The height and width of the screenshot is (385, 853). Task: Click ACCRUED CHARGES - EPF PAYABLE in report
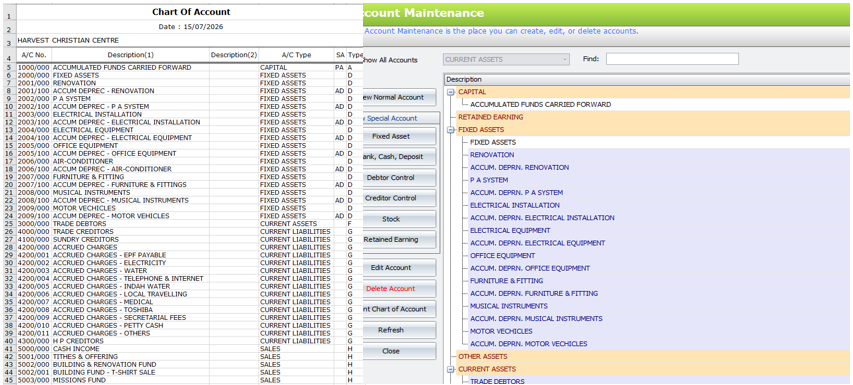[x=109, y=255]
